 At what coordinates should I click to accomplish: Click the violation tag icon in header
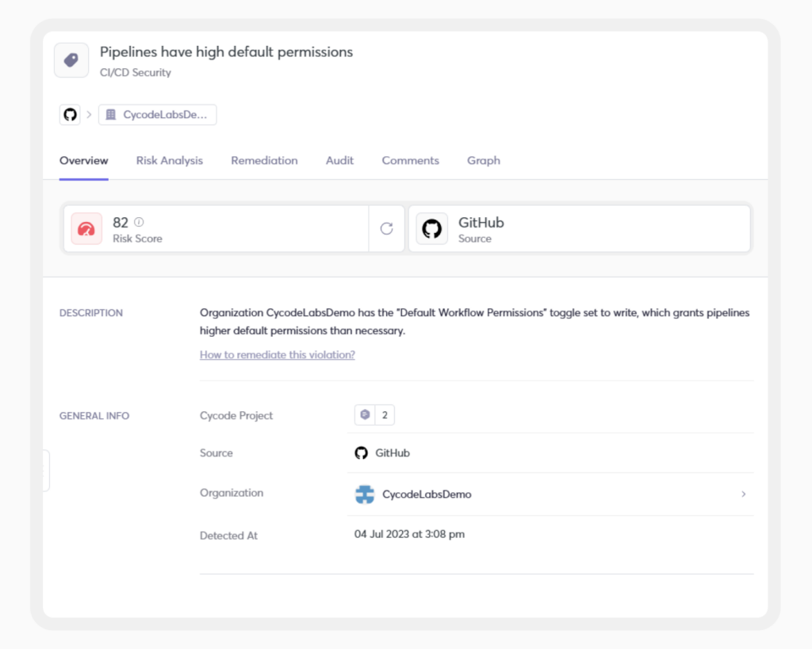tap(71, 59)
